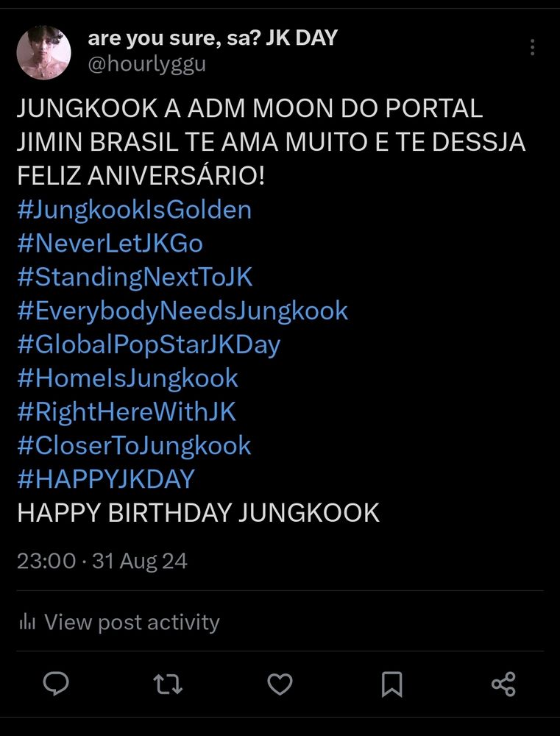Viewport: 560px width, 736px height.
Task: Tap the repost arrows icon
Action: (x=168, y=684)
